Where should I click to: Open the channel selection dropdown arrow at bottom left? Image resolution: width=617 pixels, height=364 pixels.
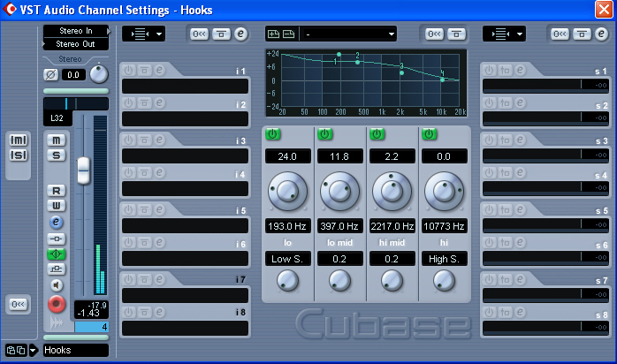[x=34, y=350]
